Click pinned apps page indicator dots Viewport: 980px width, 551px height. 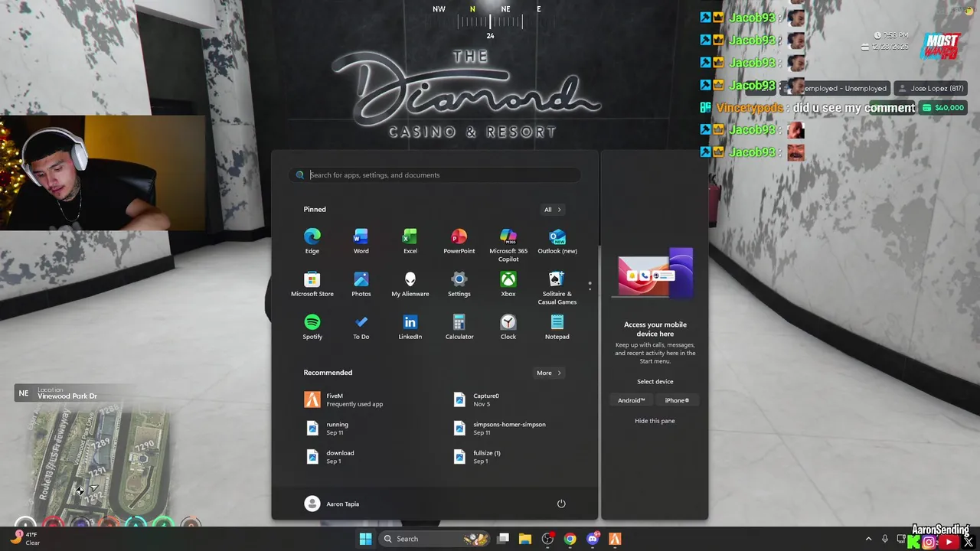[590, 285]
